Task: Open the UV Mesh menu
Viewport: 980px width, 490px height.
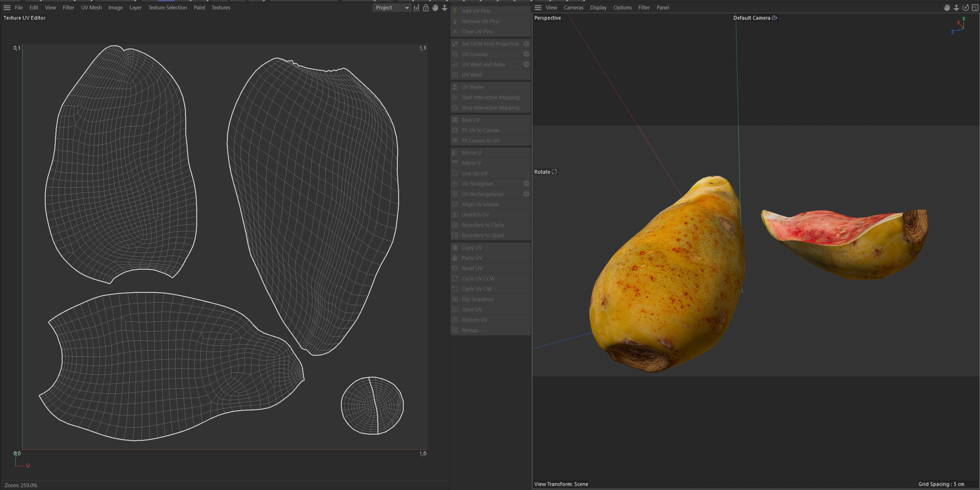Action: click(91, 8)
